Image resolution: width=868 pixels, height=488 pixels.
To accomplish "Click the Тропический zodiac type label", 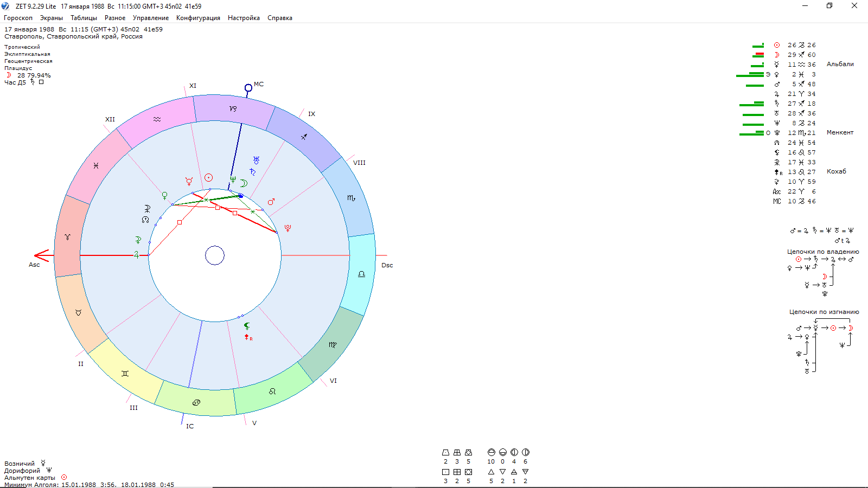I will [x=22, y=47].
